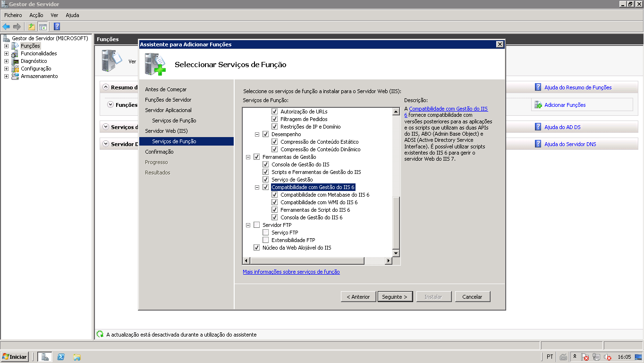Go to Funções de Servidor wizard step
The height and width of the screenshot is (363, 644).
(x=168, y=100)
